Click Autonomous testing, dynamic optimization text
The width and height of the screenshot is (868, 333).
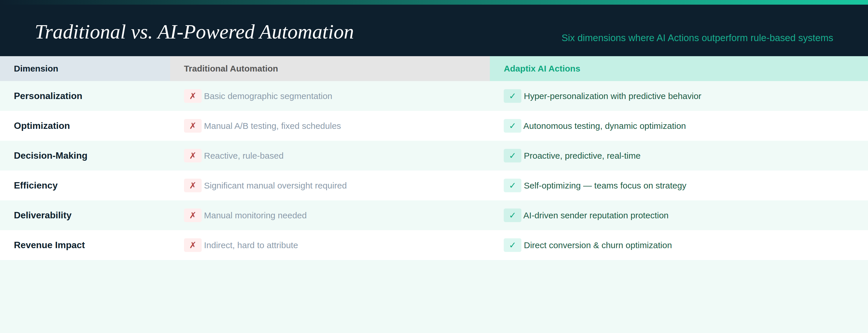tap(604, 126)
